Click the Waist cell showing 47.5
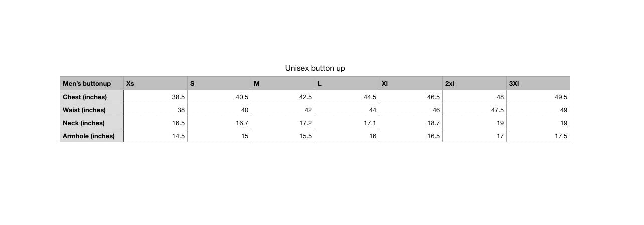 [x=497, y=110]
